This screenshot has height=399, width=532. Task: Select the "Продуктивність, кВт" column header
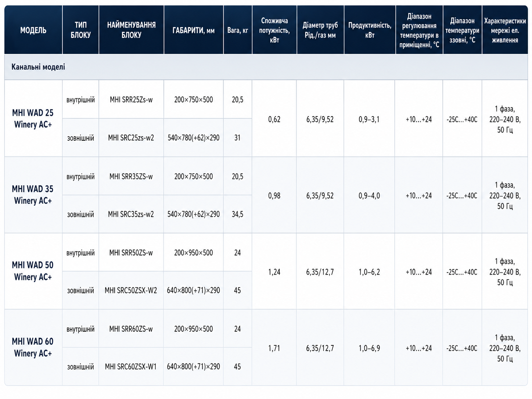(x=370, y=30)
